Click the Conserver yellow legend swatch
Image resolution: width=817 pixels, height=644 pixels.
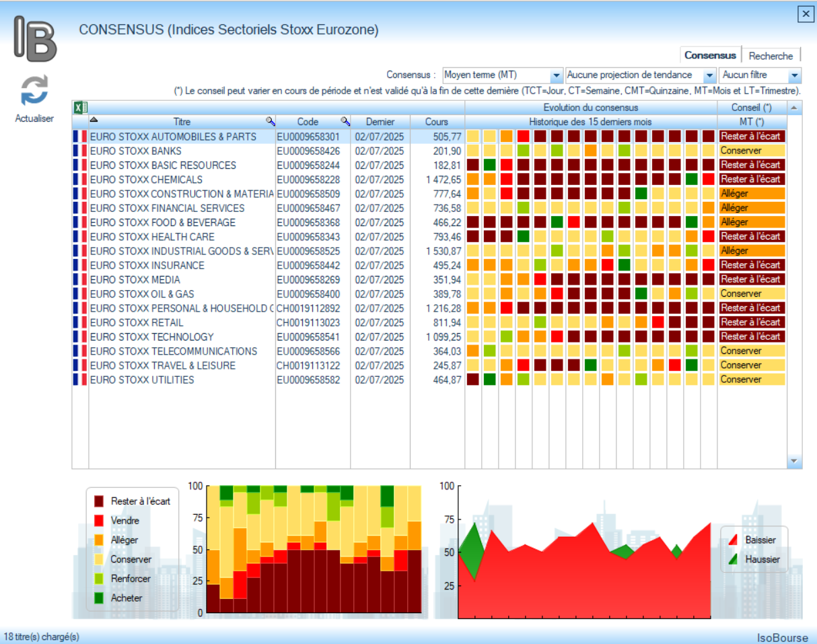click(99, 559)
